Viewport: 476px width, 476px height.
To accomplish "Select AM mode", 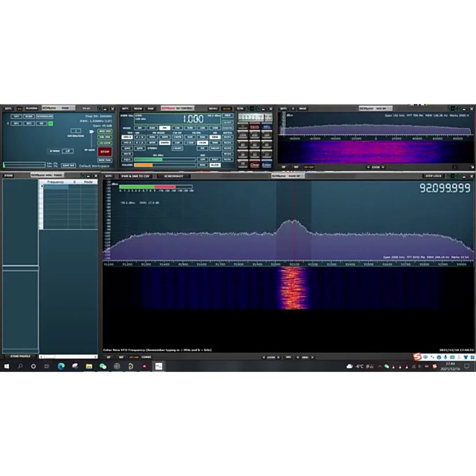I will pos(140,128).
